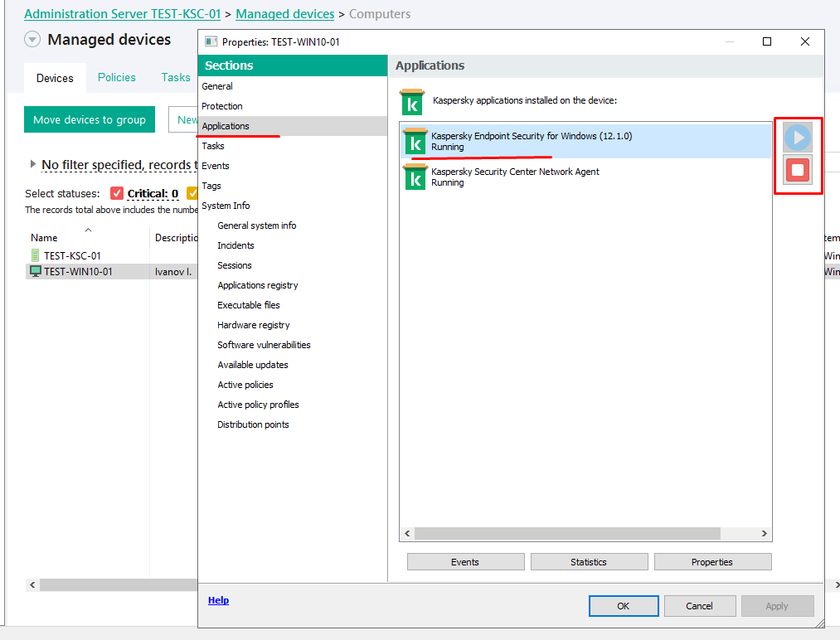This screenshot has width=840, height=640.
Task: Open the Sessions subsection
Action: (234, 265)
